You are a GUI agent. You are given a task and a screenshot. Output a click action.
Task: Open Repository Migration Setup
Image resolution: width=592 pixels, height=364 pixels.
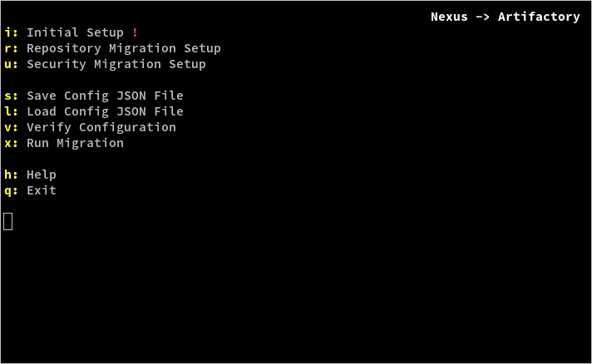(x=123, y=49)
